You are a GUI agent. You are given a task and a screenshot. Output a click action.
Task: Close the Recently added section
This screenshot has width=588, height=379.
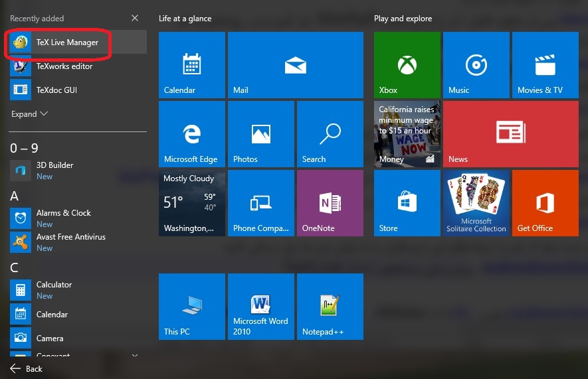(136, 19)
